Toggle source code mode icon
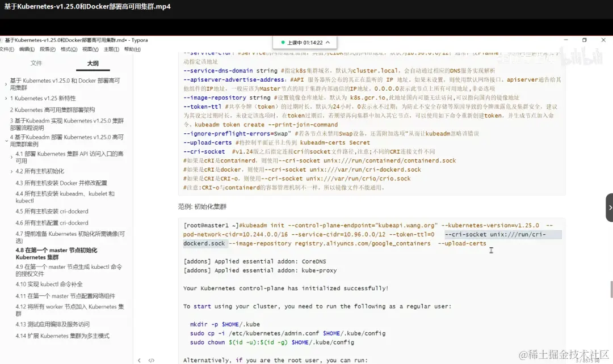Image resolution: width=613 pixels, height=364 pixels. (x=152, y=361)
